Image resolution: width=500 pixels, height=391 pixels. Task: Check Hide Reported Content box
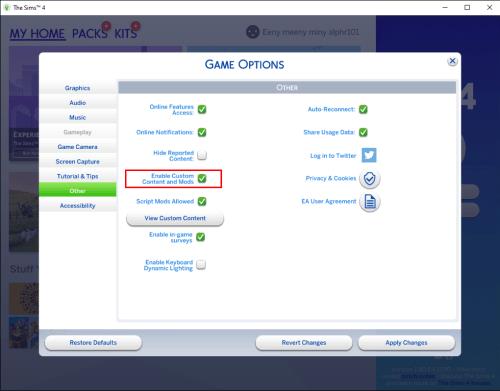tap(202, 155)
